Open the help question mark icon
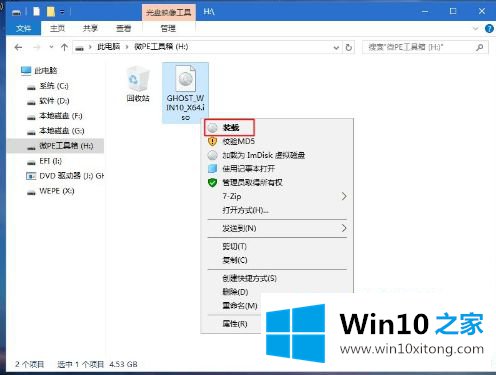 pos(489,29)
